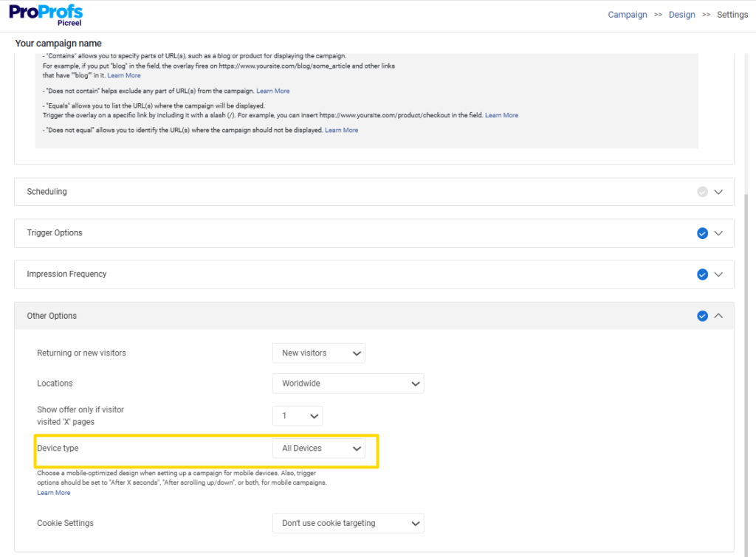Click the Trigger Options blue checkmark icon
Viewport: 756px width, 557px height.
(x=702, y=233)
